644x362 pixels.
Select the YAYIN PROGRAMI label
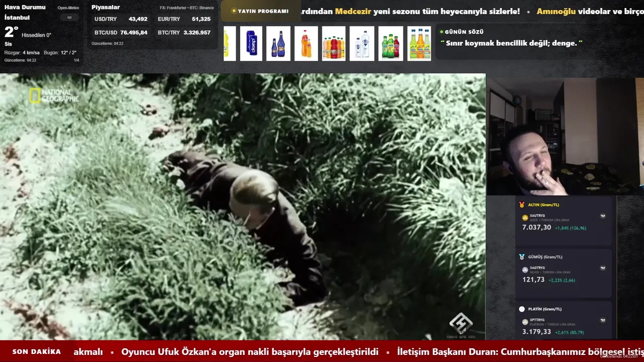pyautogui.click(x=263, y=11)
